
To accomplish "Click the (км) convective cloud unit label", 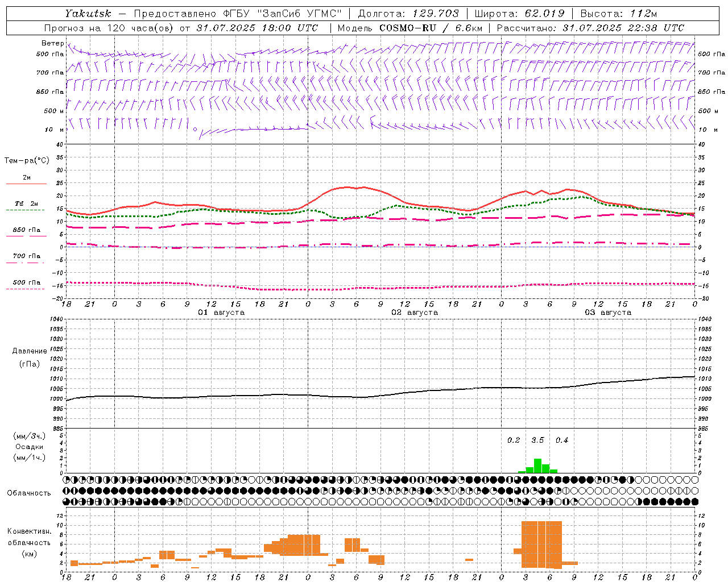I will coord(30,554).
